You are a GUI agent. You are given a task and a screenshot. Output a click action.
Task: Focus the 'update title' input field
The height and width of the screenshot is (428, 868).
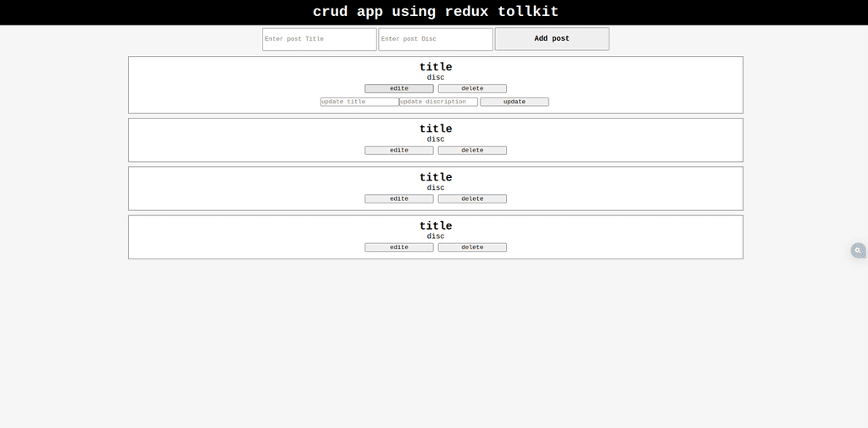359,102
